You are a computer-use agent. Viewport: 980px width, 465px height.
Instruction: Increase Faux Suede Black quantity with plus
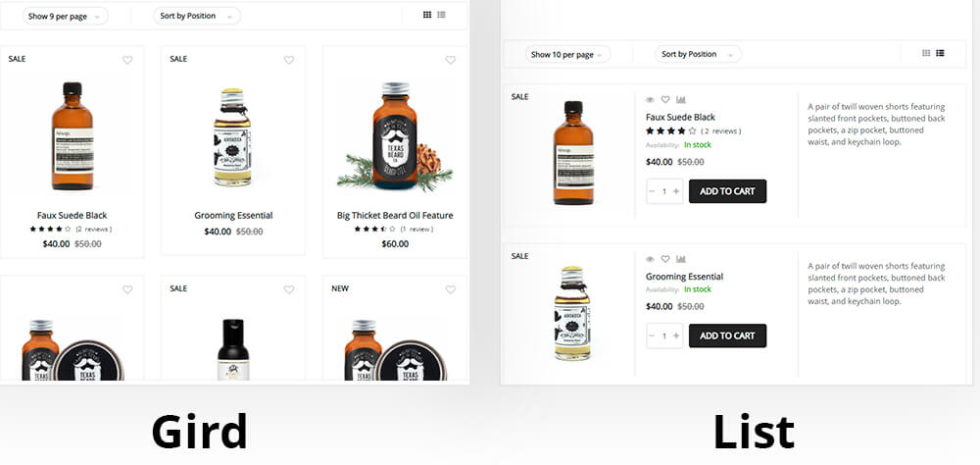676,191
